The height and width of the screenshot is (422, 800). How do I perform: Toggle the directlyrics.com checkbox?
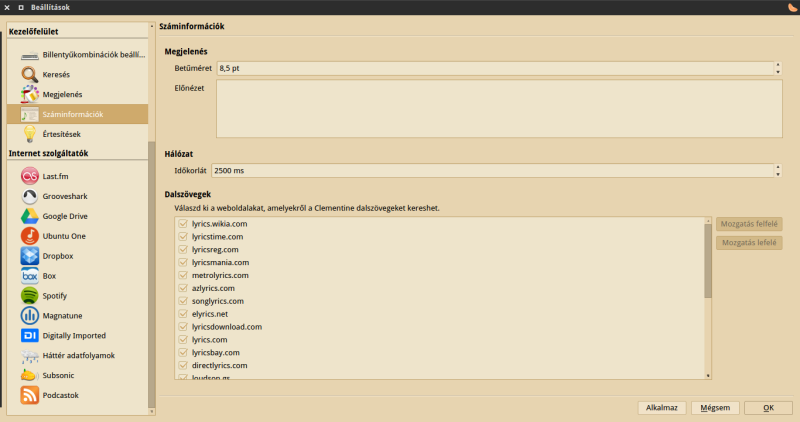pos(183,365)
